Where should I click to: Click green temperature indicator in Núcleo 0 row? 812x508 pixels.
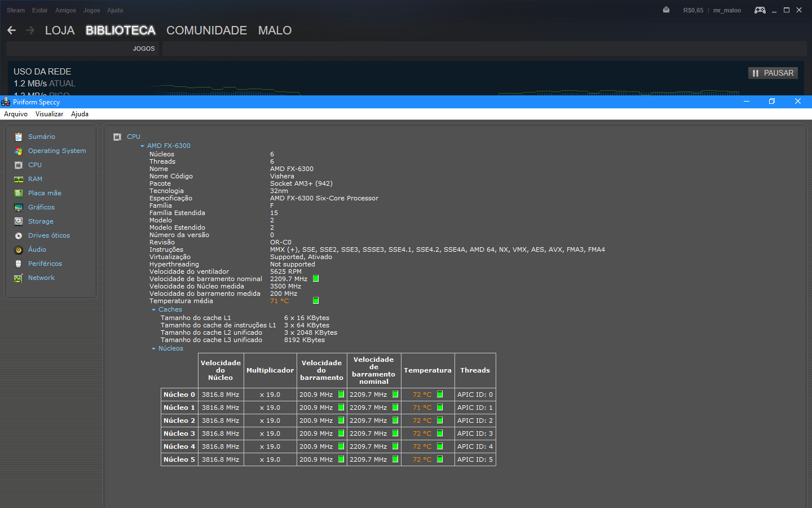pos(440,394)
